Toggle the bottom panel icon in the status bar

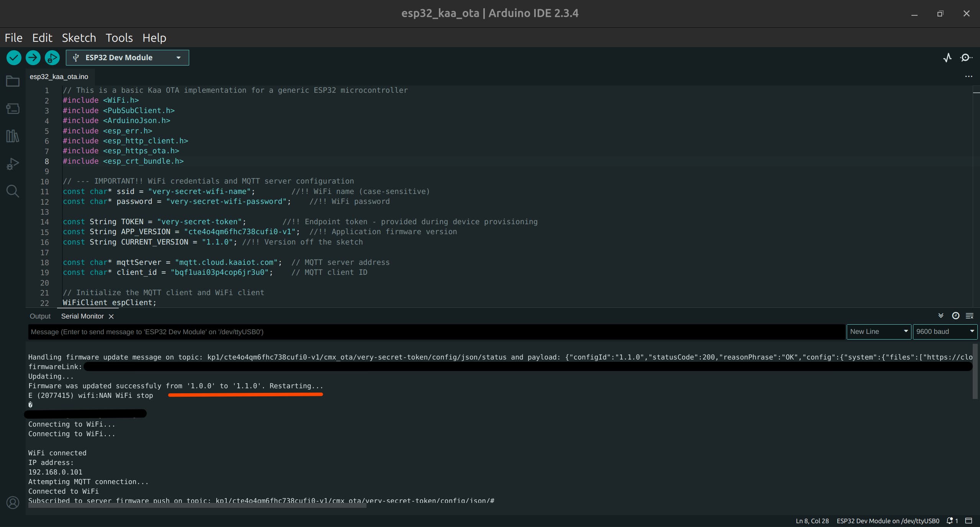coord(969,521)
